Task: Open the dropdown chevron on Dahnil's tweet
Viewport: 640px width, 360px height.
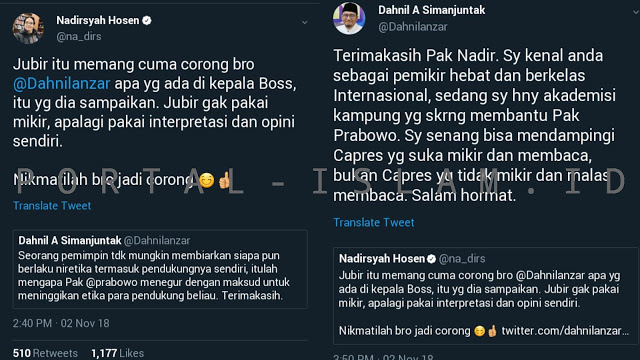Action: [x=636, y=12]
